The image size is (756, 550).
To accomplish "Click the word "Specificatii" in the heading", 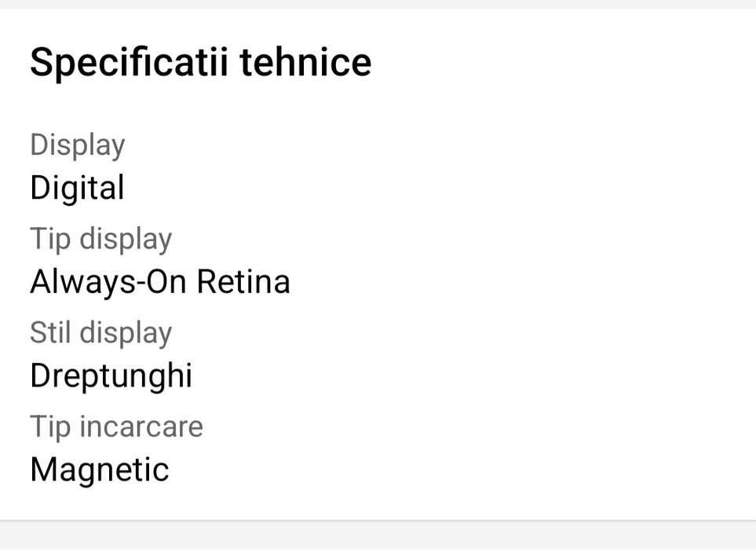I will click(x=129, y=62).
